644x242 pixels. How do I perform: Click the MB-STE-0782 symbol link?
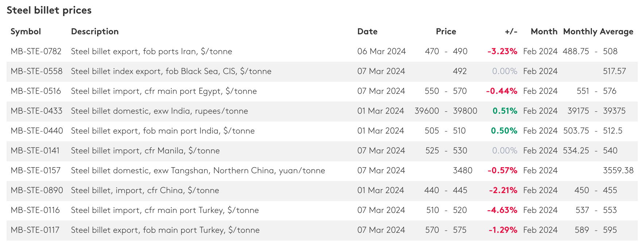pos(36,51)
